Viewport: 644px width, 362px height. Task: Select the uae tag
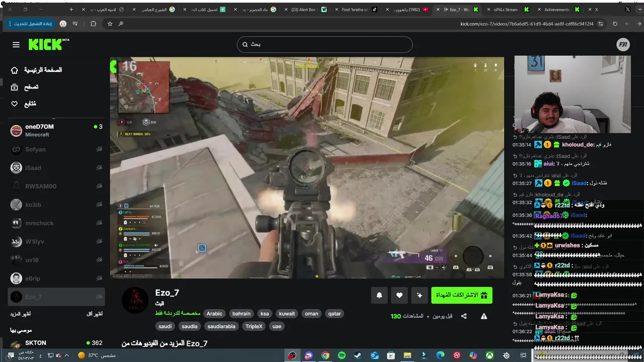pyautogui.click(x=277, y=326)
